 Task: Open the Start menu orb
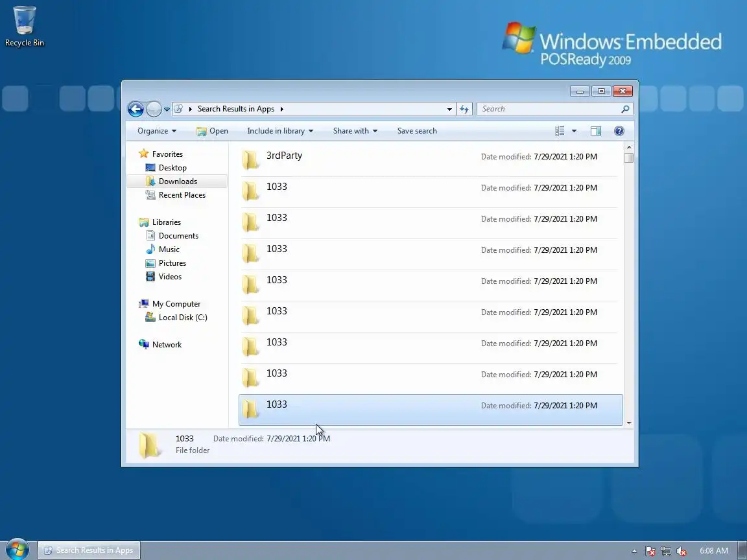pyautogui.click(x=17, y=549)
